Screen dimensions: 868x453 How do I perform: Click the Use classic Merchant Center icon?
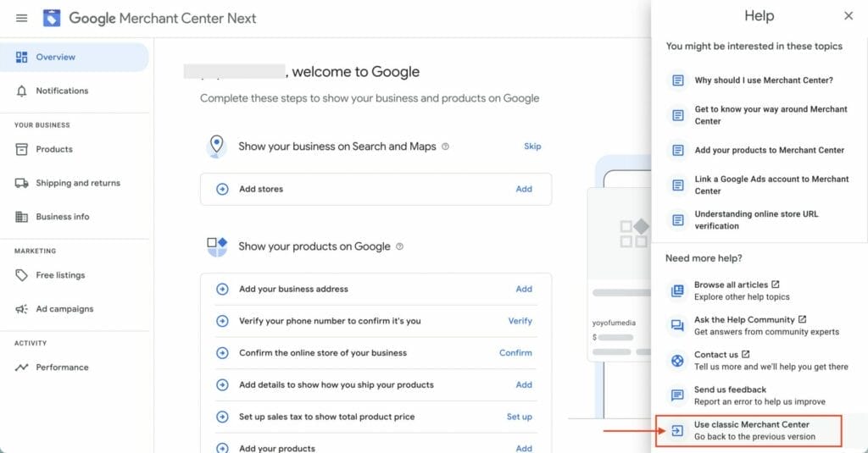tap(677, 430)
